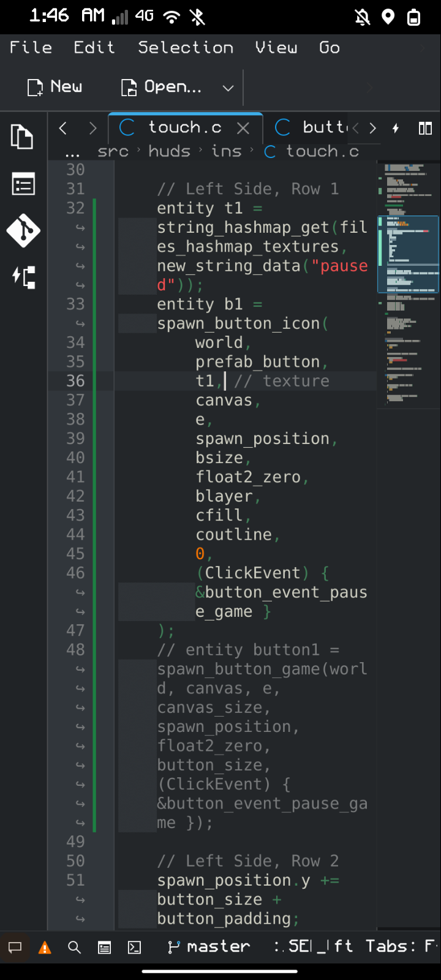Open the Git panel in sidebar
Screen dimensions: 441x980
click(23, 230)
